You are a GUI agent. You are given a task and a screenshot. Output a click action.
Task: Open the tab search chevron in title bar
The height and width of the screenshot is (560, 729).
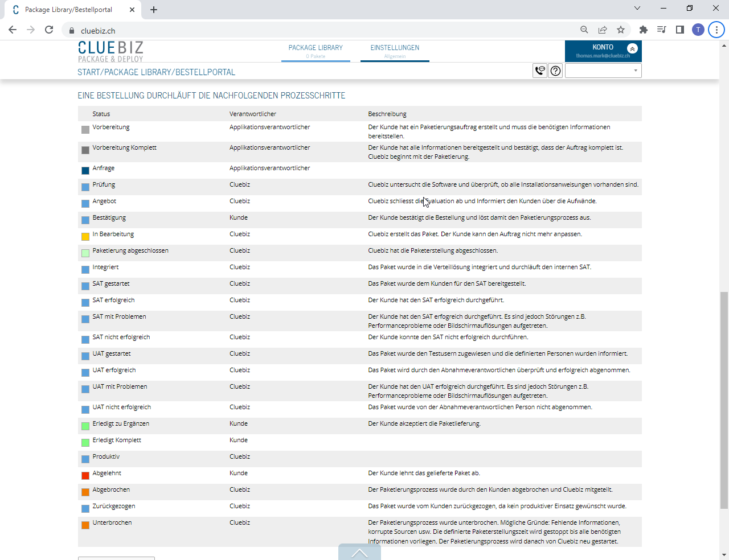point(637,8)
